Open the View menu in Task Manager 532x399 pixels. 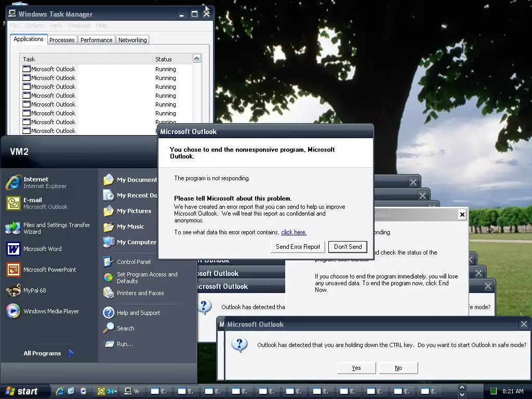click(56, 25)
